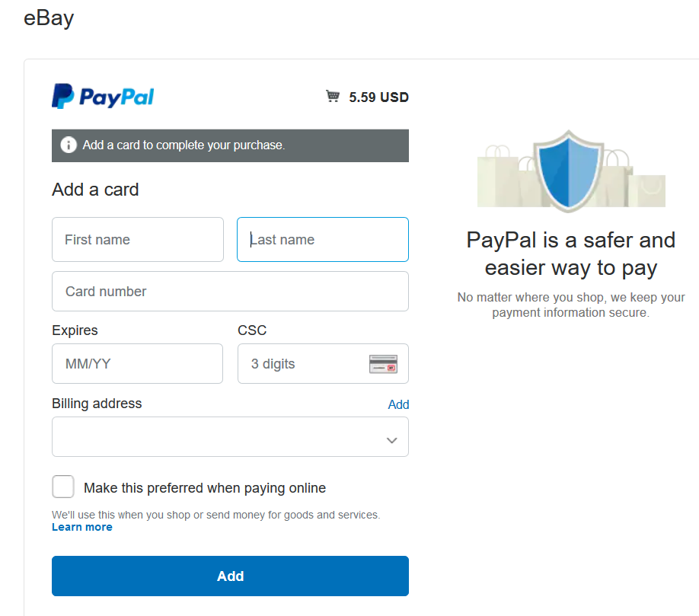Click the 3 digits CSC field
Screen dimensions: 699x616
[323, 364]
